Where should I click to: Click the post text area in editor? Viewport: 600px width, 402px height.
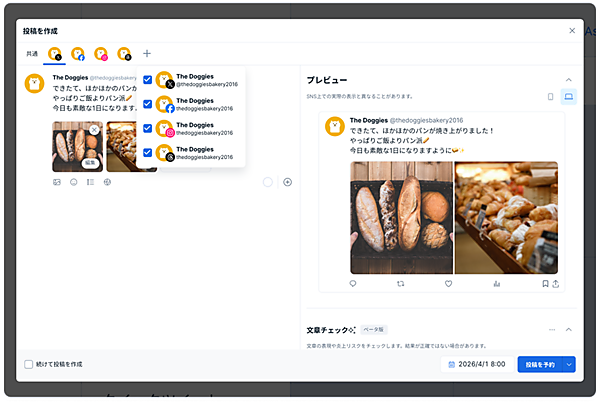point(95,98)
